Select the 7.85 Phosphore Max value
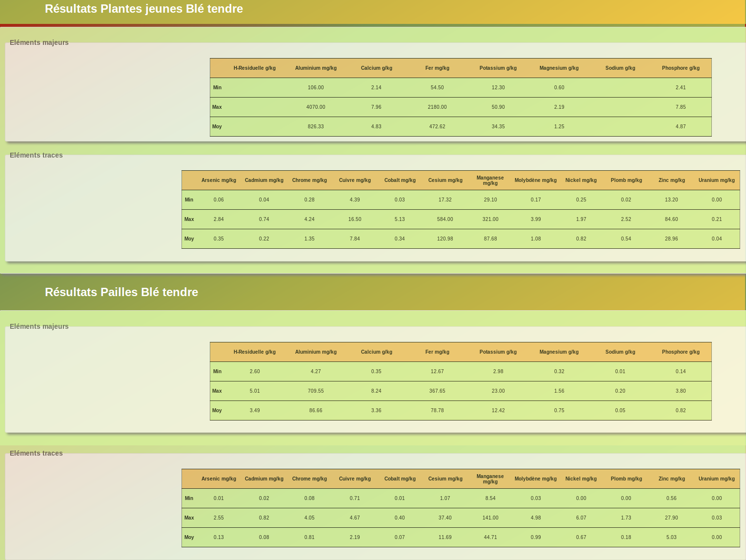This screenshot has height=560, width=746. (681, 107)
